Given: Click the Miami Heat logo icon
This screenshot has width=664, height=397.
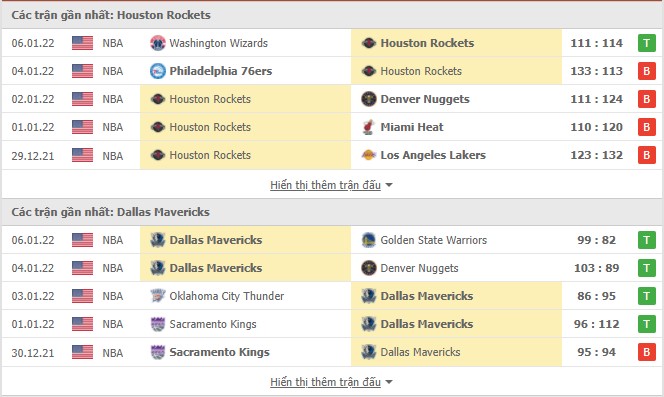Looking at the screenshot, I should (x=368, y=127).
